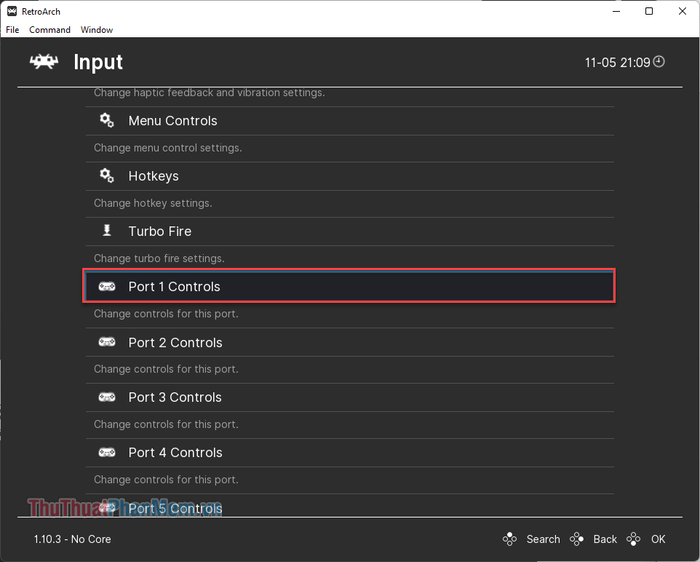Click the RetroArch title bar app icon
The image size is (700, 562).
click(x=12, y=11)
